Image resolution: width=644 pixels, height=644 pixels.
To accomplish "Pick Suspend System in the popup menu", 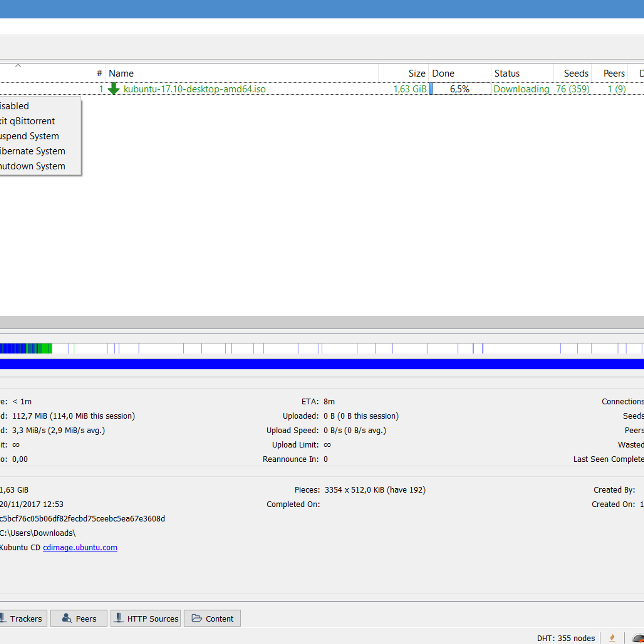I will coord(40,136).
